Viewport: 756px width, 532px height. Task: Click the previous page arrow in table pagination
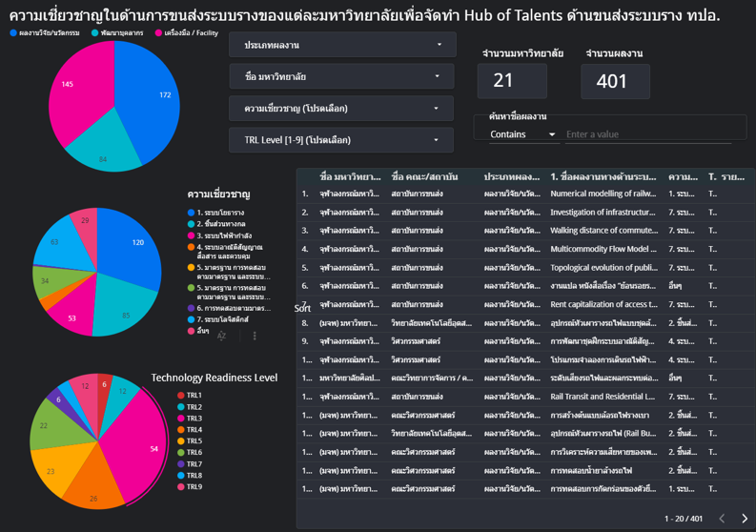(722, 519)
